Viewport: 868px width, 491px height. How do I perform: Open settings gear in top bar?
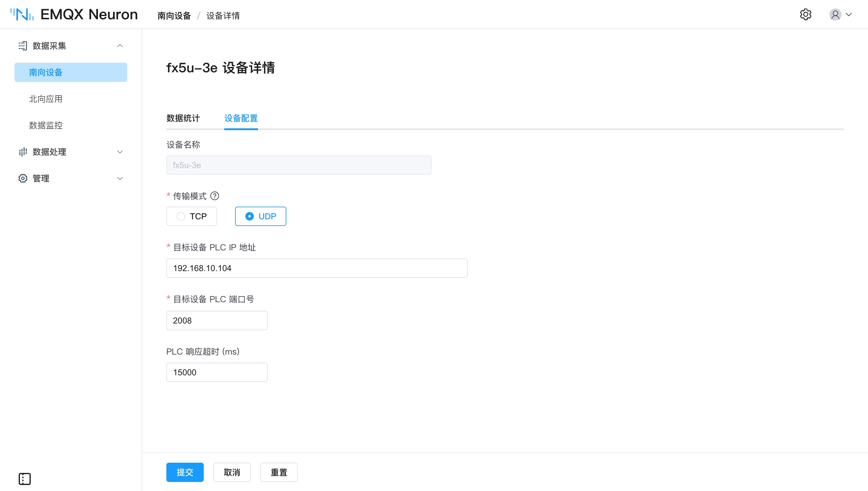point(806,14)
